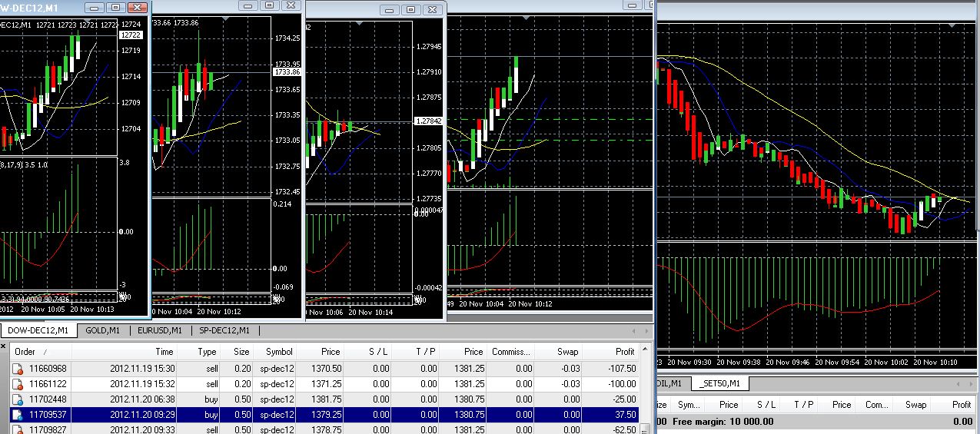Click the Price header next to Symbol
This screenshot has height=434, width=980.
[320, 351]
